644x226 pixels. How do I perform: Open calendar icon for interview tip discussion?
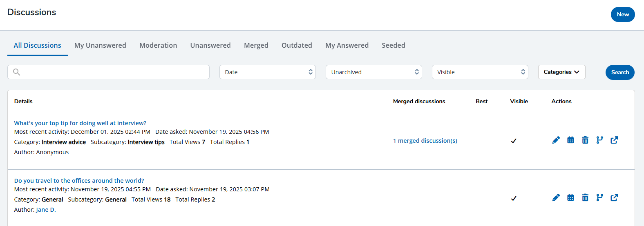570,140
